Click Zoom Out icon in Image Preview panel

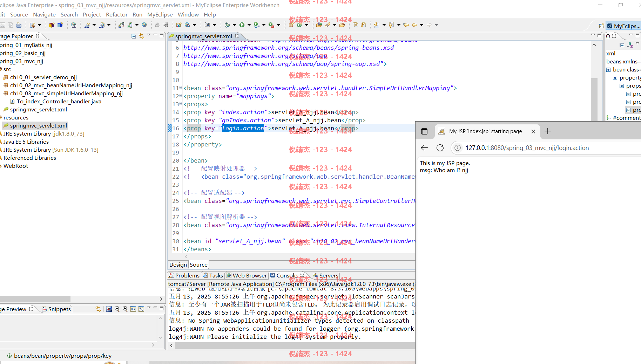117,309
